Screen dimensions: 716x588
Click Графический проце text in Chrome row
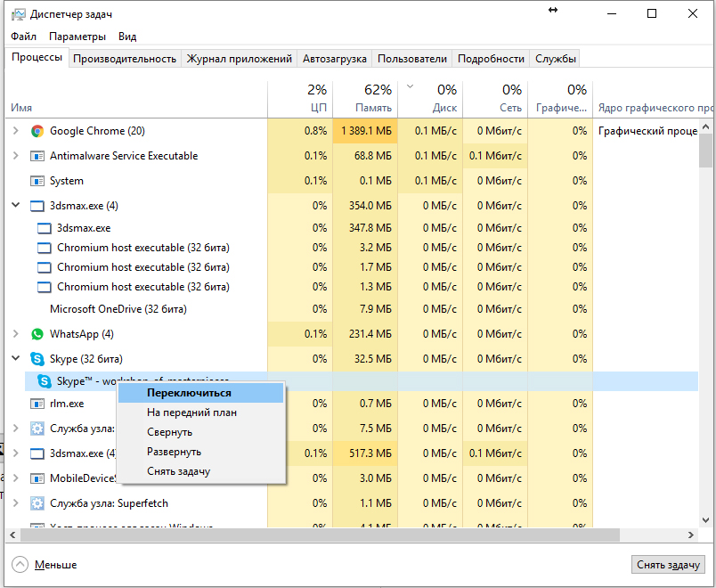tap(647, 131)
